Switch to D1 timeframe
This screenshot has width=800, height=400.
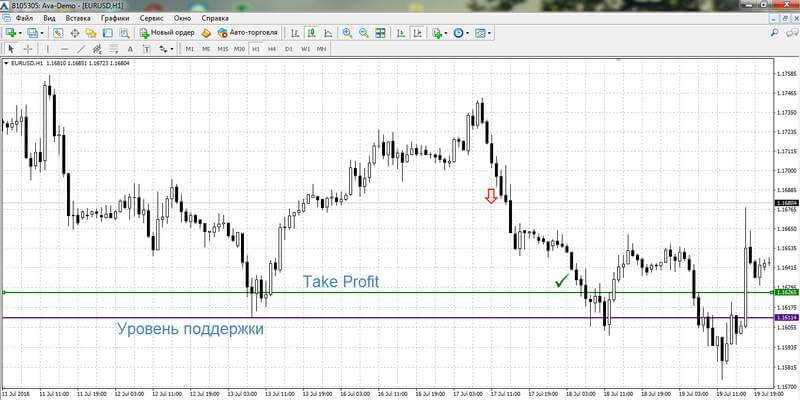pos(289,49)
